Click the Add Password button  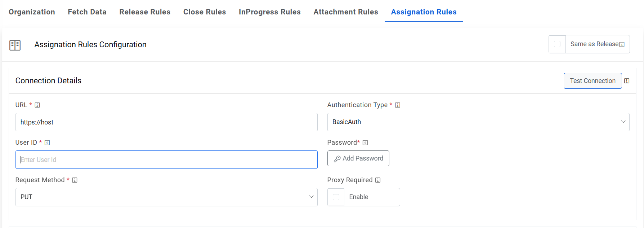click(358, 158)
